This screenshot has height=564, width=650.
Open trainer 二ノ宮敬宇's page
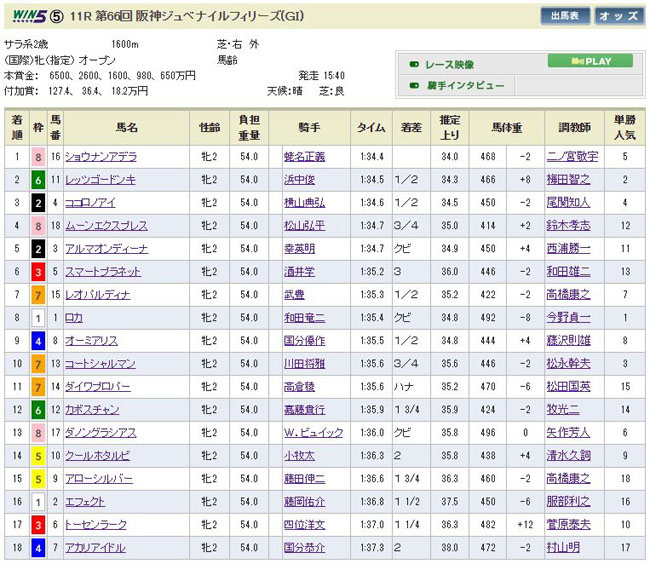click(x=571, y=157)
